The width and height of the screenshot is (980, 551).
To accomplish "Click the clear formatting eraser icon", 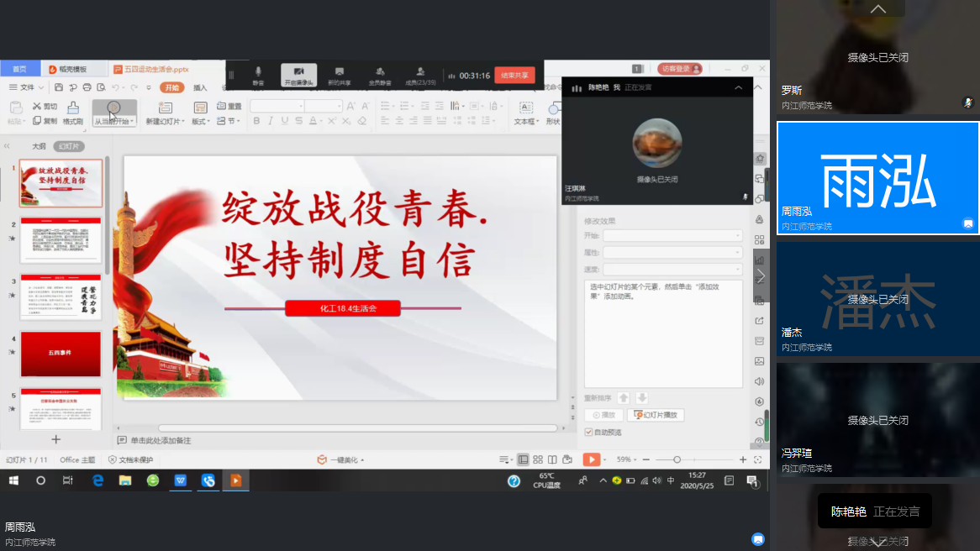I will coord(362,121).
